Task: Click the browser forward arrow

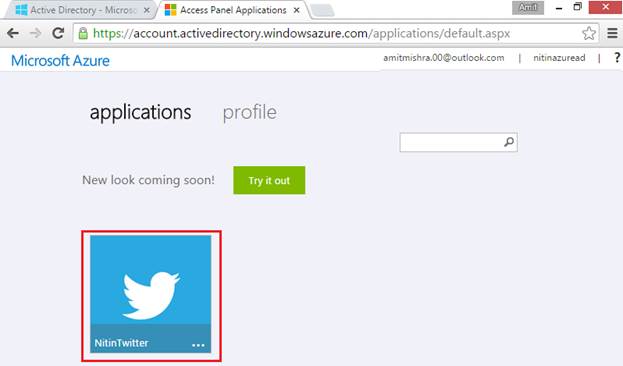Action: pos(36,33)
